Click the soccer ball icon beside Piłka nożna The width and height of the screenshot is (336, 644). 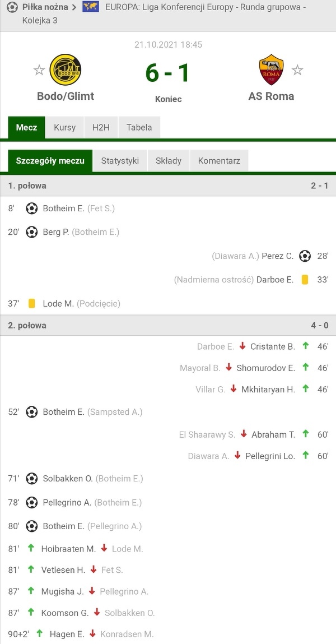tap(12, 7)
